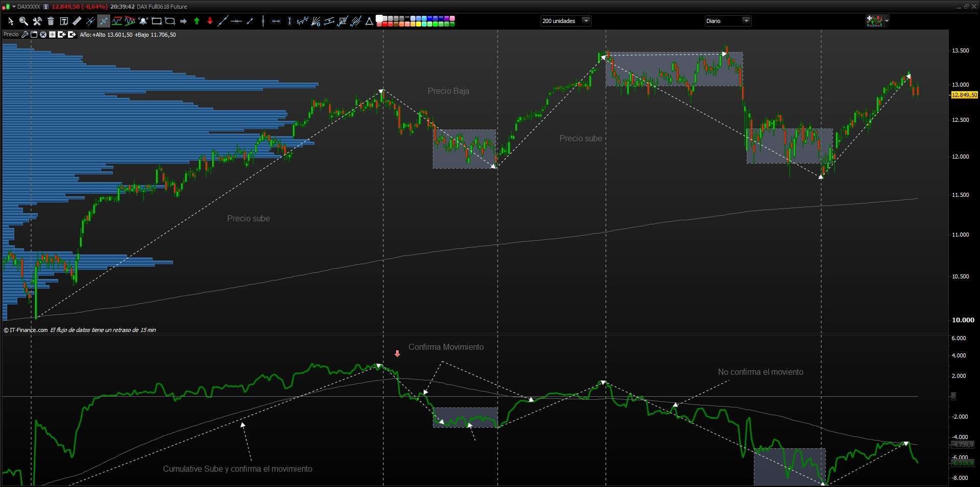Select the converging triangle pattern tool
Image resolution: width=980 pixels, height=487 pixels.
click(130, 21)
